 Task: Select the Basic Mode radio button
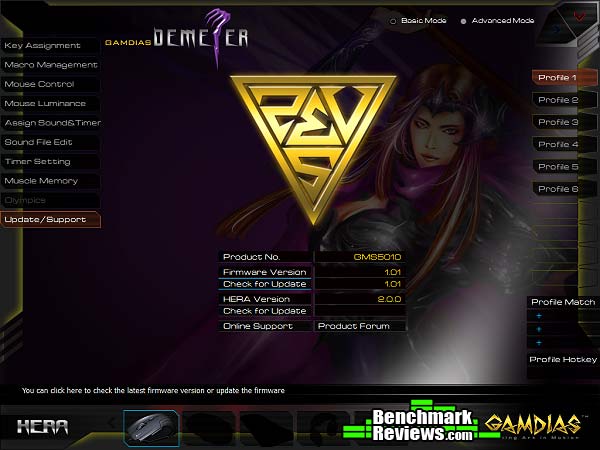392,20
